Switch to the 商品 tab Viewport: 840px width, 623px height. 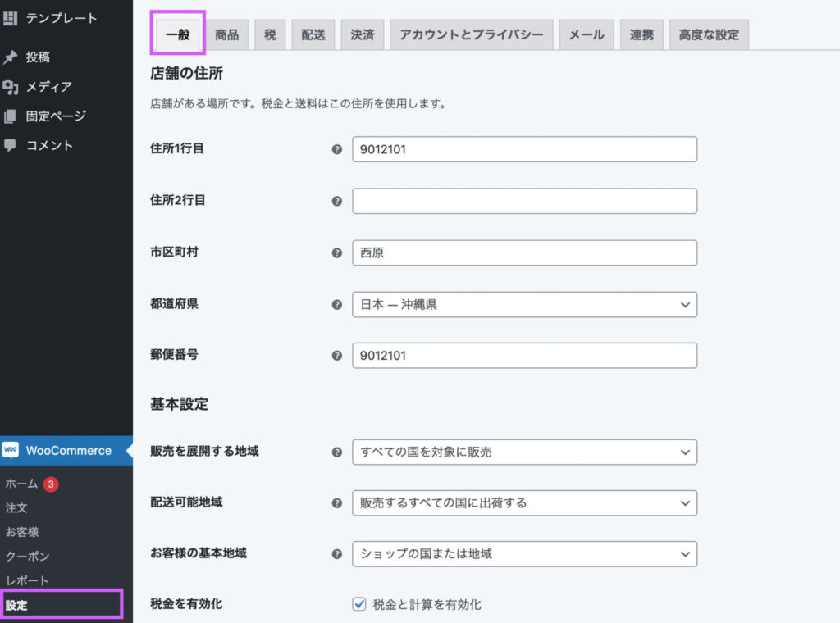(227, 34)
